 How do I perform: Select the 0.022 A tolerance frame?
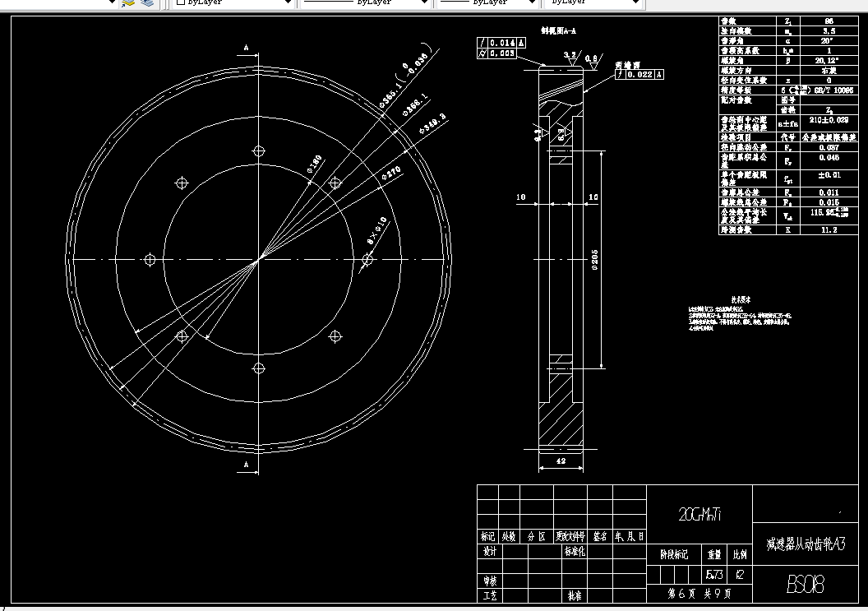point(639,74)
